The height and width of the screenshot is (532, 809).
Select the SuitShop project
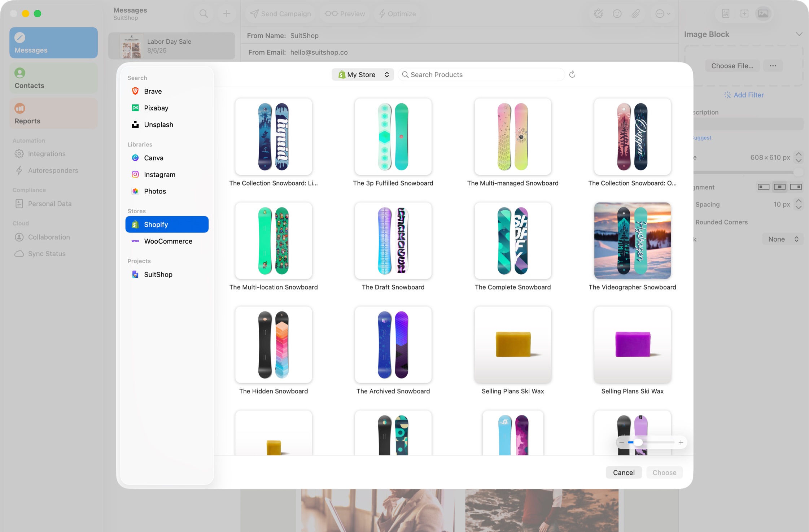[158, 274]
